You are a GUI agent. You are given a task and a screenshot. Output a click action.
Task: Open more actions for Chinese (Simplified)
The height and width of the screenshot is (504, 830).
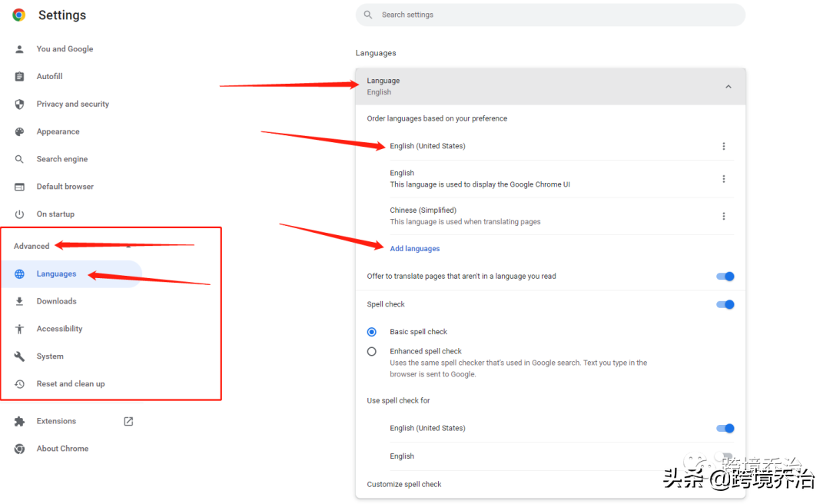pos(724,216)
